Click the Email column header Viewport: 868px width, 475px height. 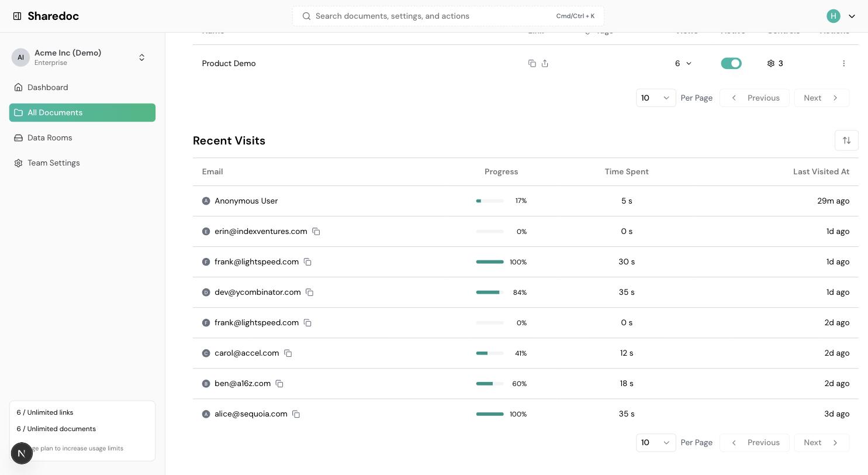pyautogui.click(x=212, y=172)
